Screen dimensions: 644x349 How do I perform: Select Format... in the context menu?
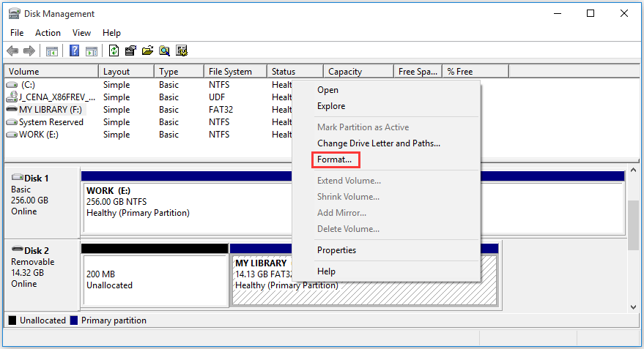pyautogui.click(x=386, y=160)
